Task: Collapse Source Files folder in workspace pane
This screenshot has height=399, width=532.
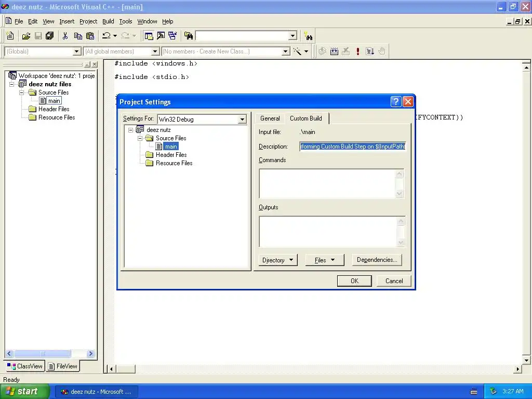Action: [x=22, y=92]
